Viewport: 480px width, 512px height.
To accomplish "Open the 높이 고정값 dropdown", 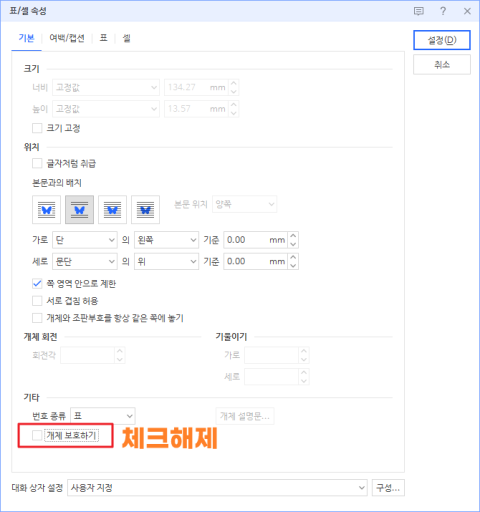I will (x=106, y=109).
